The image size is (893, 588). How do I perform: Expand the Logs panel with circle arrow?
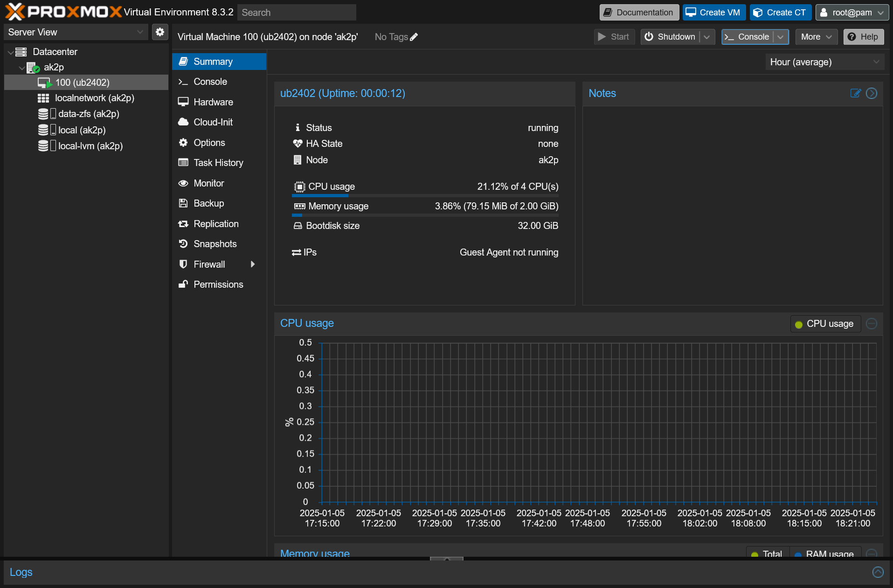pos(878,572)
